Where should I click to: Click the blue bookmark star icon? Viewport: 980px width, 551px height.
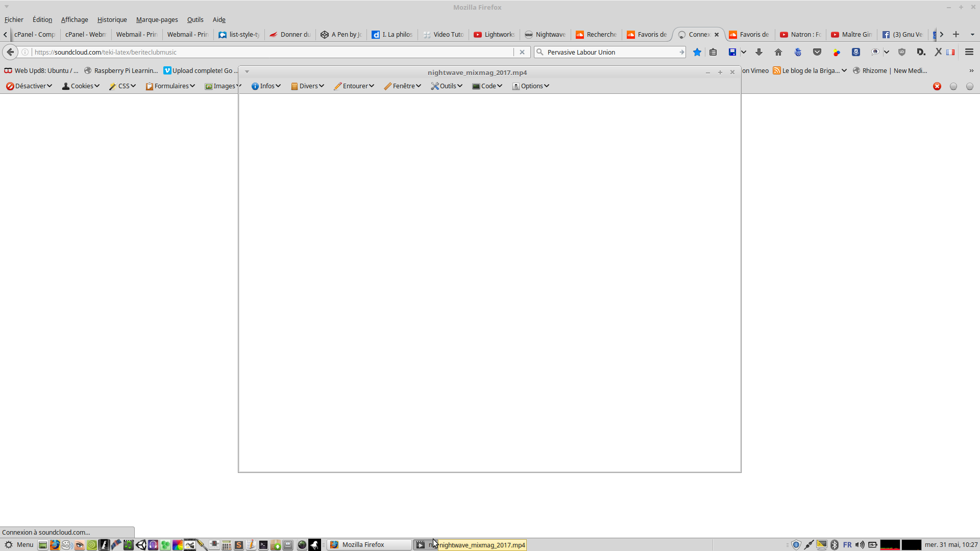pos(697,52)
